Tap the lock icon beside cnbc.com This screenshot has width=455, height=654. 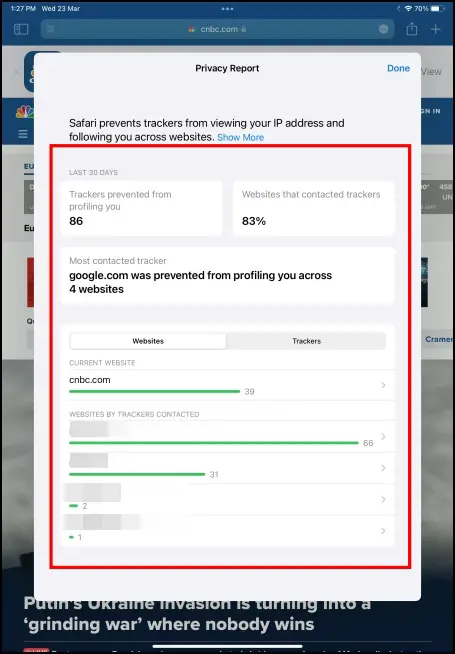point(244,29)
